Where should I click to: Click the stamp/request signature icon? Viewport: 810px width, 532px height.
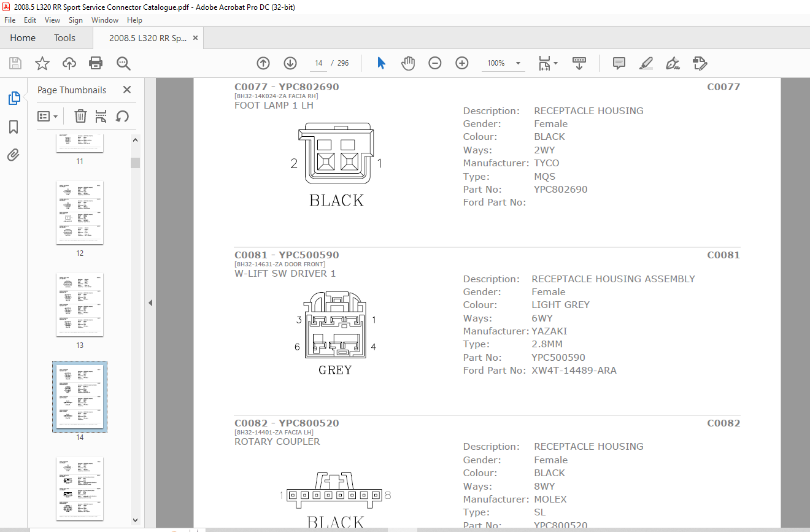tap(700, 63)
